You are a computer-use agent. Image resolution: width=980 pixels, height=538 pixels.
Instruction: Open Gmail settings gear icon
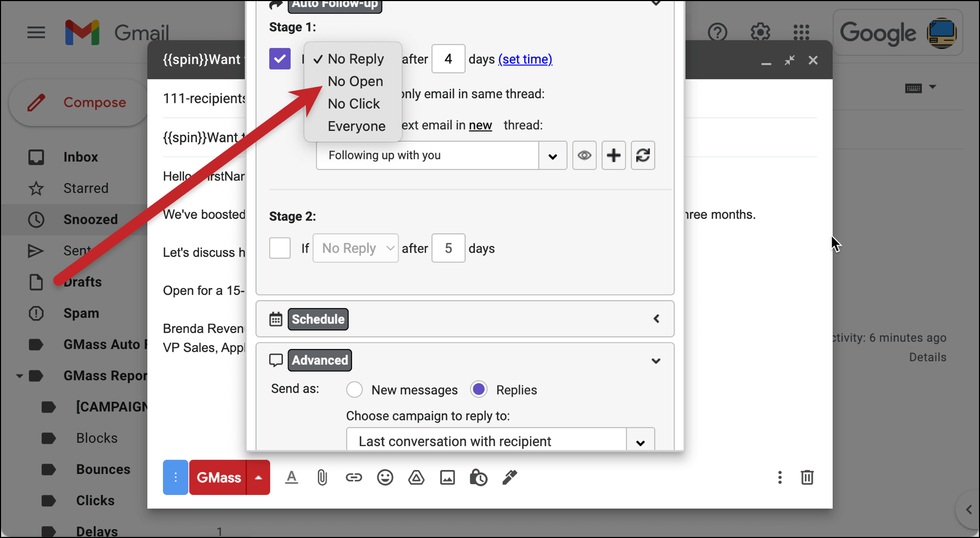760,33
